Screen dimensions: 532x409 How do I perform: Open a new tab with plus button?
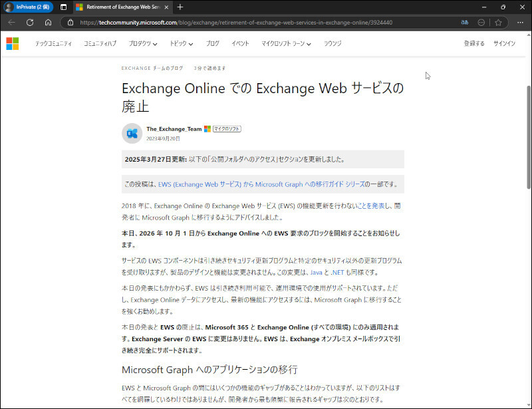tap(180, 7)
